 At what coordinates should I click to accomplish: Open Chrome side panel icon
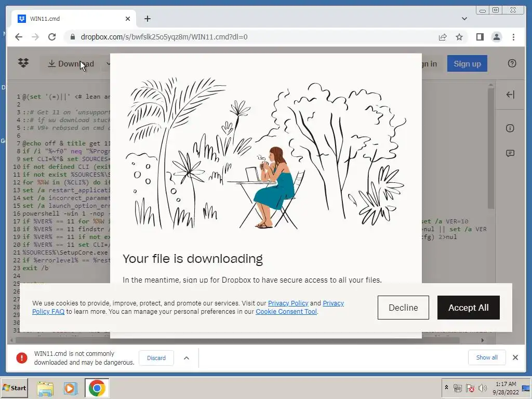480,37
